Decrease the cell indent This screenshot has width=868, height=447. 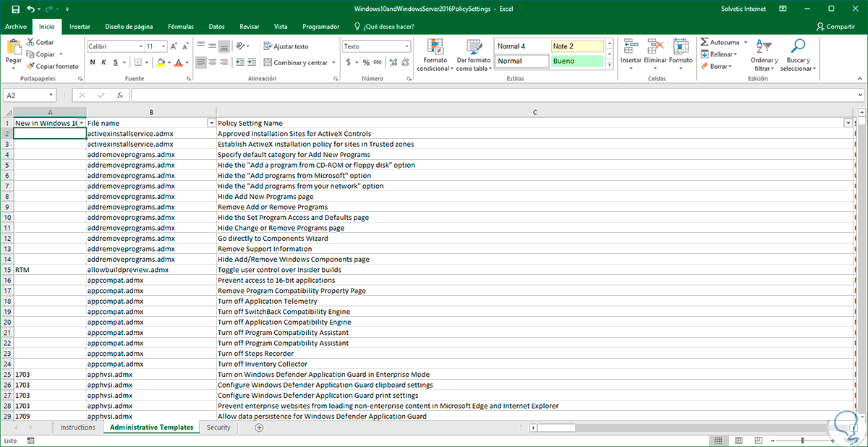pyautogui.click(x=239, y=62)
